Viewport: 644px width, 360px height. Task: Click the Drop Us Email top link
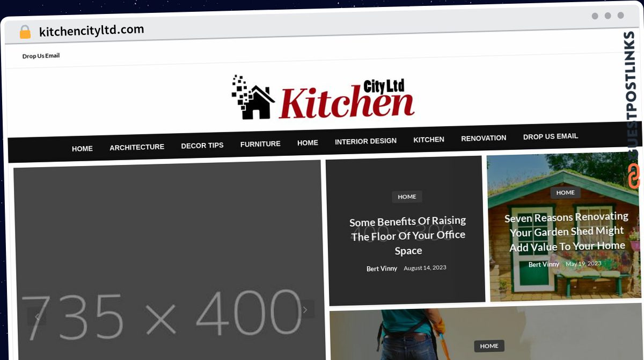(x=41, y=56)
